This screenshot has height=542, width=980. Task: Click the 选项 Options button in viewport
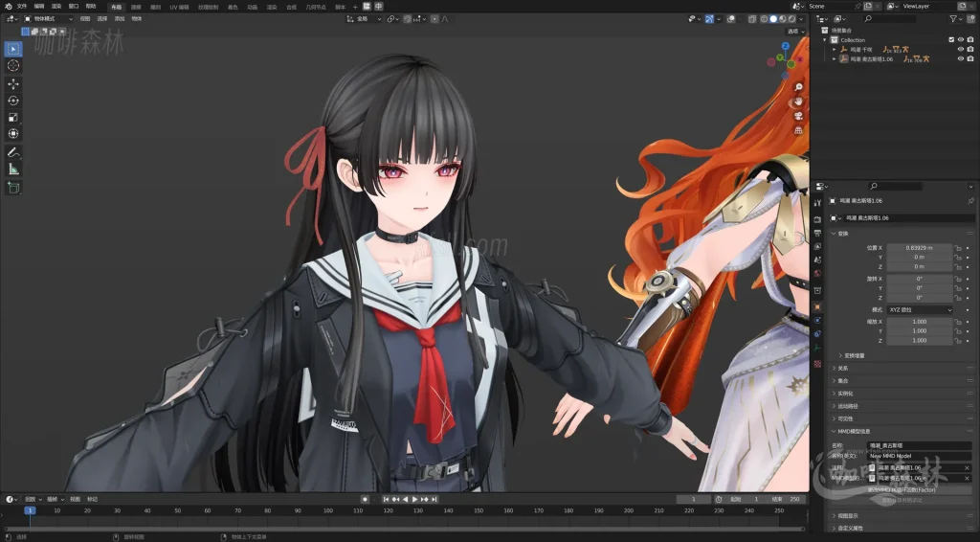(796, 32)
